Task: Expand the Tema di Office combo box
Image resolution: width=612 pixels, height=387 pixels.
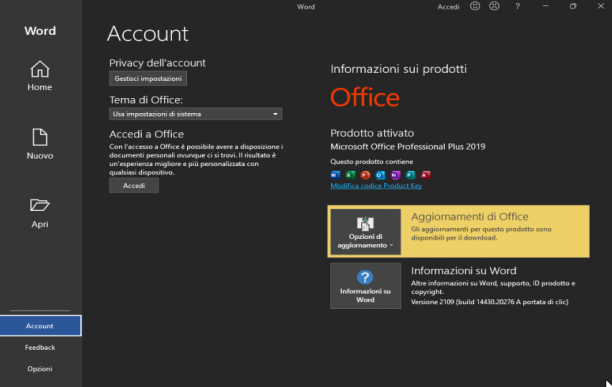Action: [x=196, y=114]
